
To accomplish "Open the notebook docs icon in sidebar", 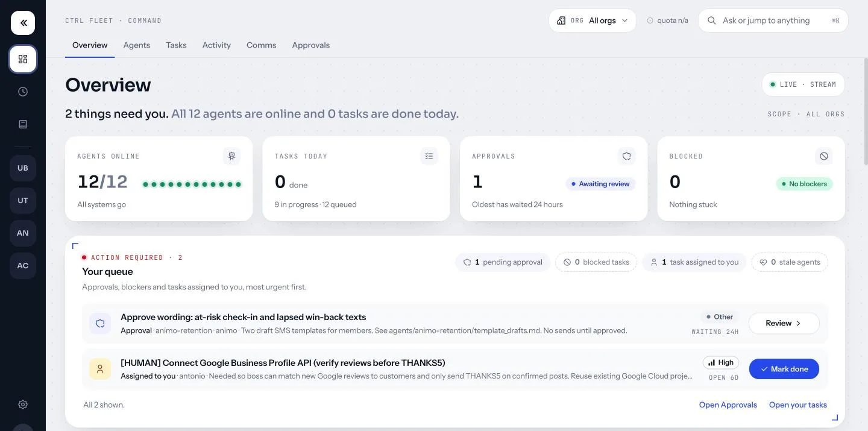I will pos(23,124).
